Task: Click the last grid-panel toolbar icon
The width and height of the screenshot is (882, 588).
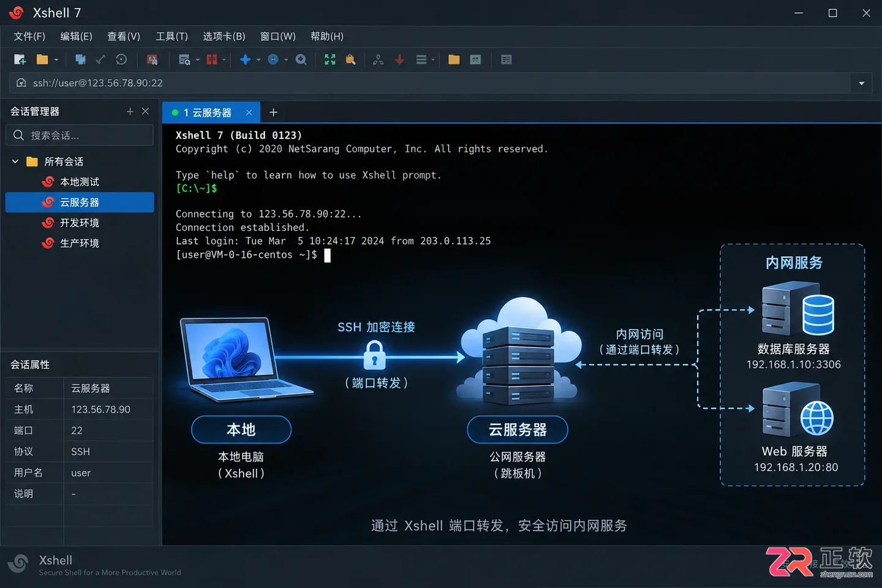Action: click(506, 59)
